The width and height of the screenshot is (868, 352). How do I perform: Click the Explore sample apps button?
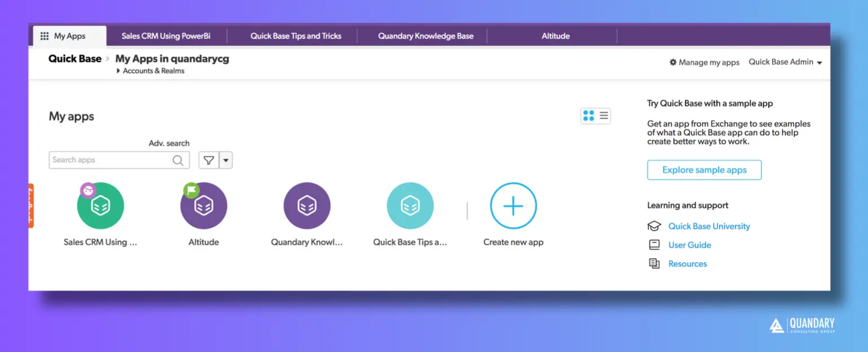coord(704,170)
